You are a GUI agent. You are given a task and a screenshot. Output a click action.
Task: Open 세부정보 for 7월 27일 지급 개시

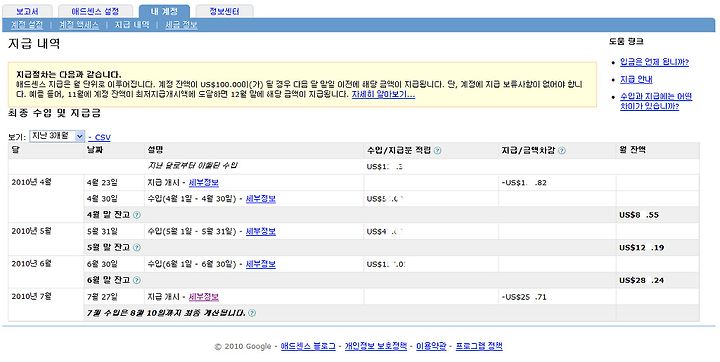(204, 297)
